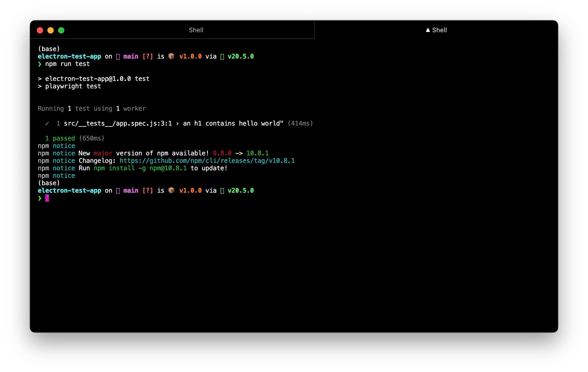Switch to the second Shell tab

pos(439,30)
